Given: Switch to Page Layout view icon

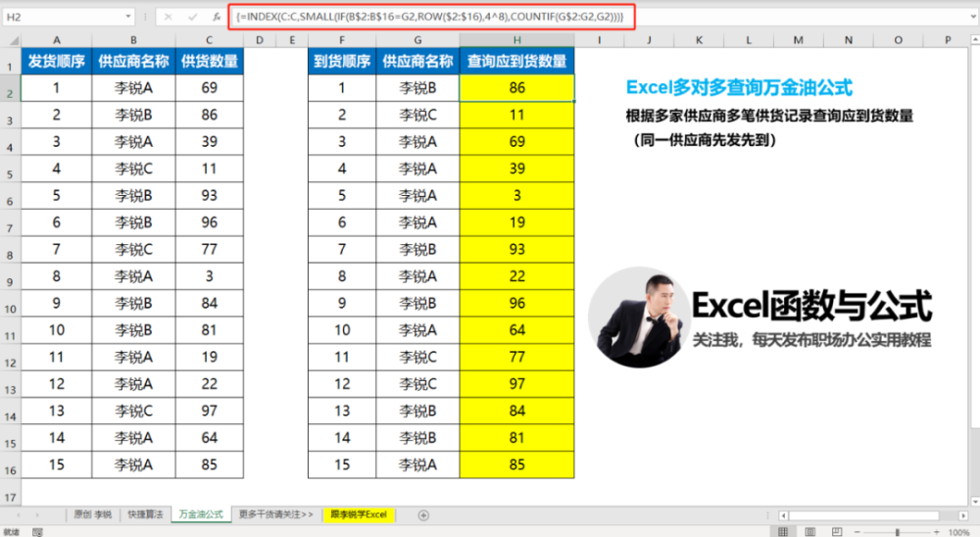Looking at the screenshot, I should (810, 531).
